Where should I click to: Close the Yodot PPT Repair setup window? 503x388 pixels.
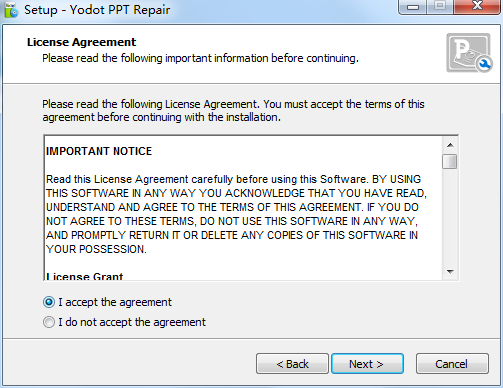point(477,7)
